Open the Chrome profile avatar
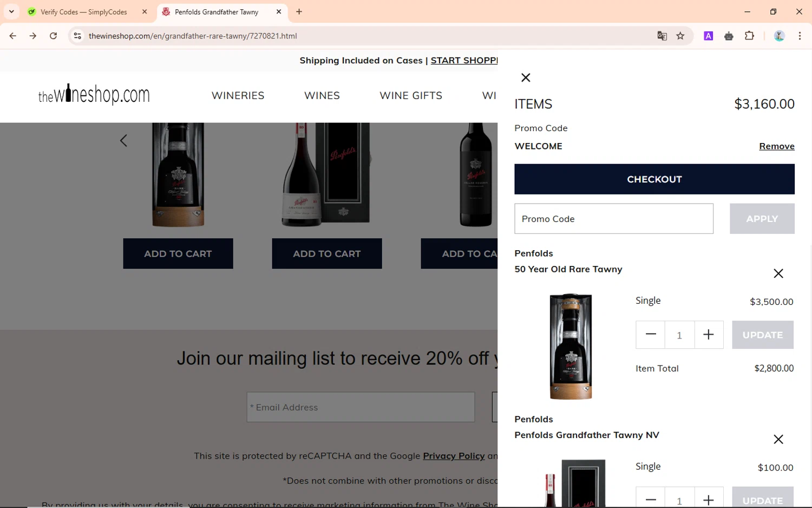812x508 pixels. coord(779,36)
